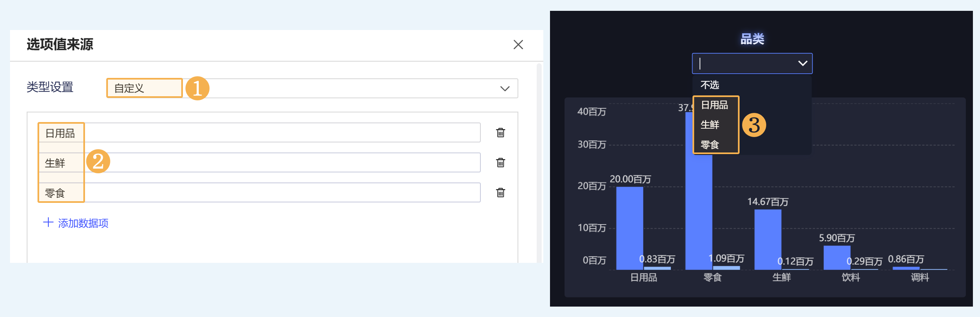The width and height of the screenshot is (980, 317).
Task: Click the 零食 x-axis label under the chart
Action: click(x=712, y=277)
